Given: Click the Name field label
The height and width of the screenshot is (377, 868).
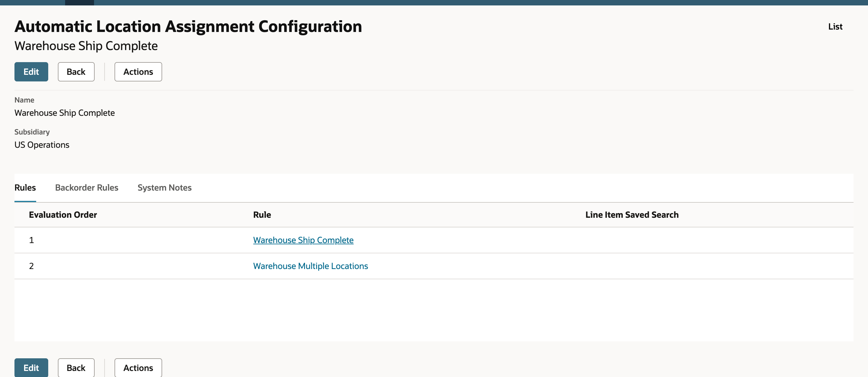Looking at the screenshot, I should [x=24, y=100].
